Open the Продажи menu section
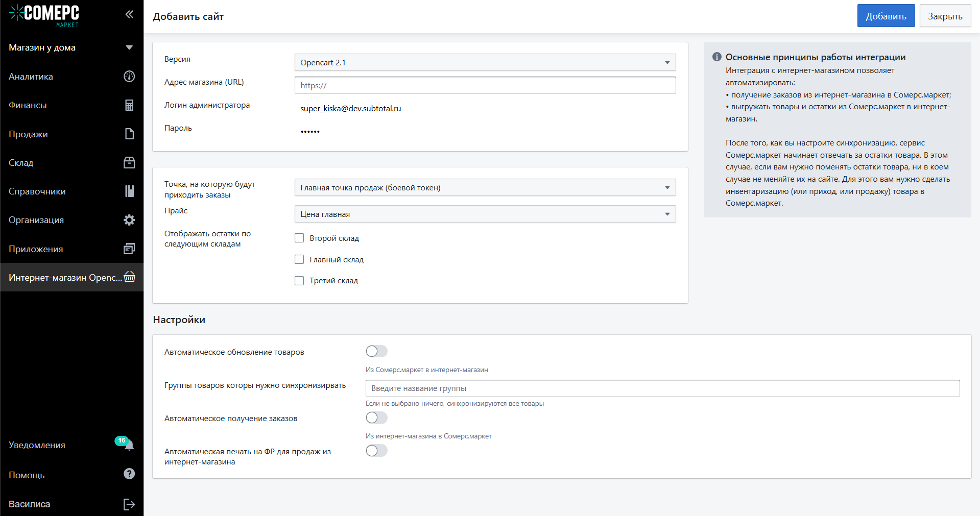980x516 pixels. pyautogui.click(x=71, y=134)
